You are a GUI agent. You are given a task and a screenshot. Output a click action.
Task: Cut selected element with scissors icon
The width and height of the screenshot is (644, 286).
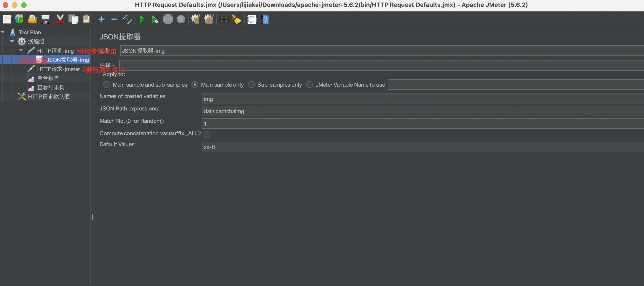click(x=60, y=19)
